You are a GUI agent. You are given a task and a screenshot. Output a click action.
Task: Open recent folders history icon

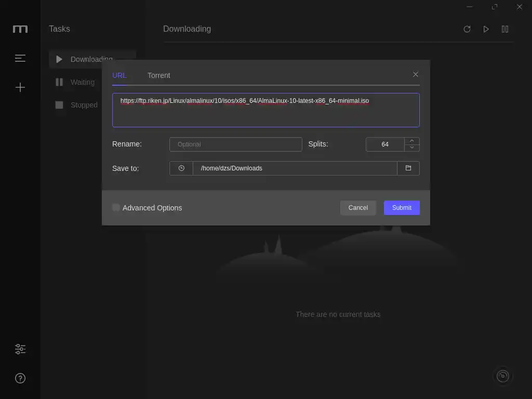click(181, 168)
